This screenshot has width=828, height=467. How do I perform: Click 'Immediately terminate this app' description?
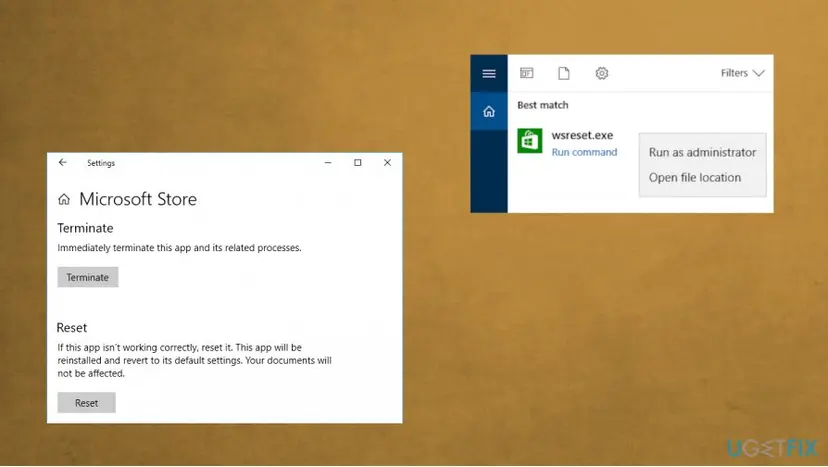tap(180, 248)
